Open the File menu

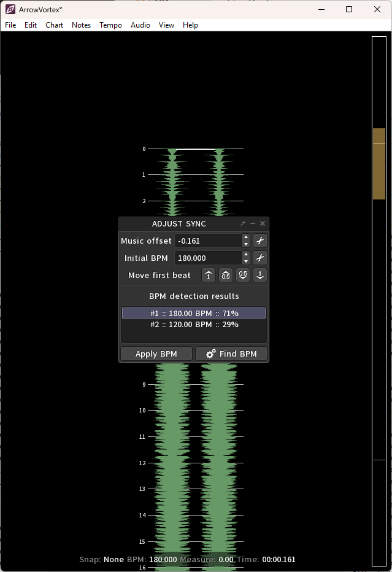point(10,25)
